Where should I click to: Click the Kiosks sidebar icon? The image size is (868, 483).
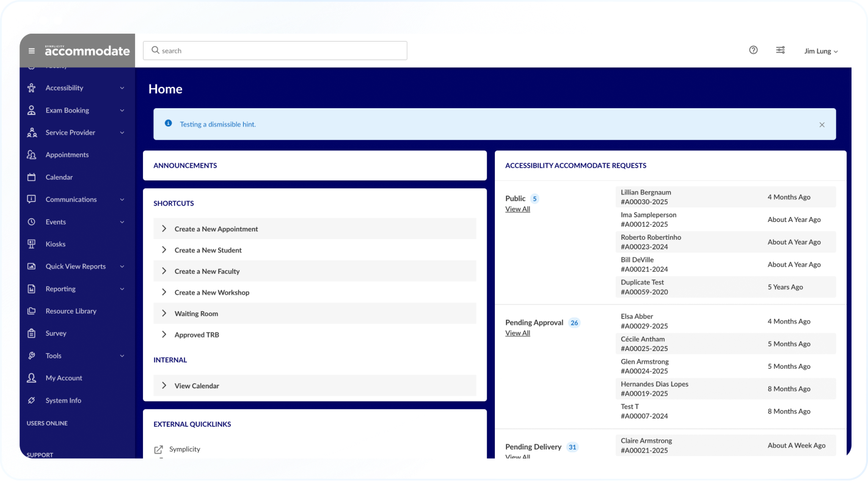click(x=32, y=244)
